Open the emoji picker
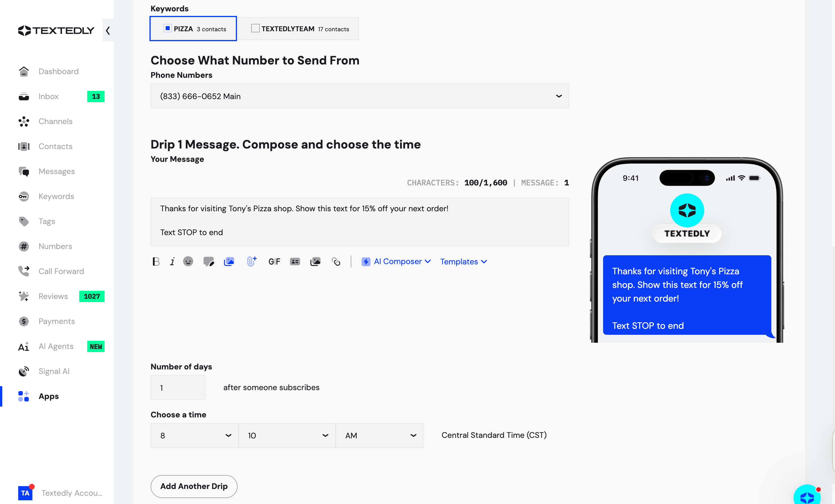Image resolution: width=835 pixels, height=504 pixels. [188, 261]
